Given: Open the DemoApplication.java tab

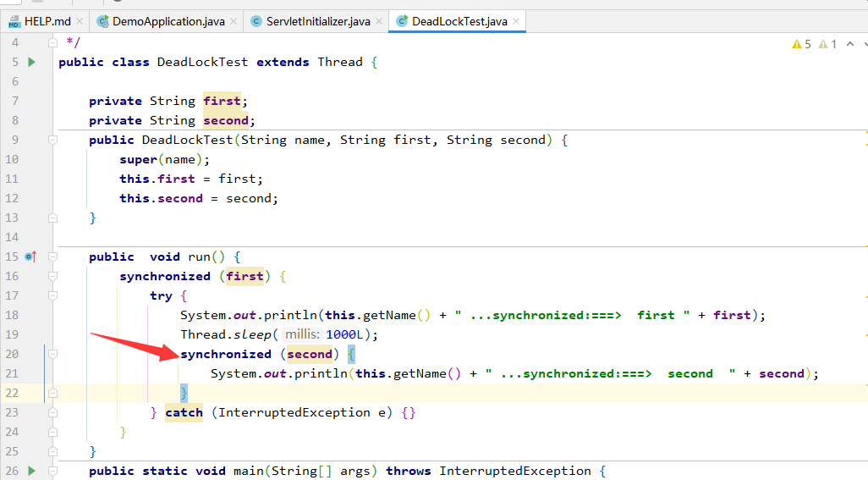Looking at the screenshot, I should [168, 22].
